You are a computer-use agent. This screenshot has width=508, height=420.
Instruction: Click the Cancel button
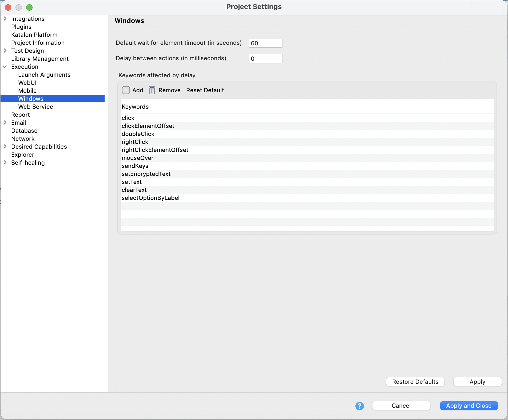click(x=401, y=406)
